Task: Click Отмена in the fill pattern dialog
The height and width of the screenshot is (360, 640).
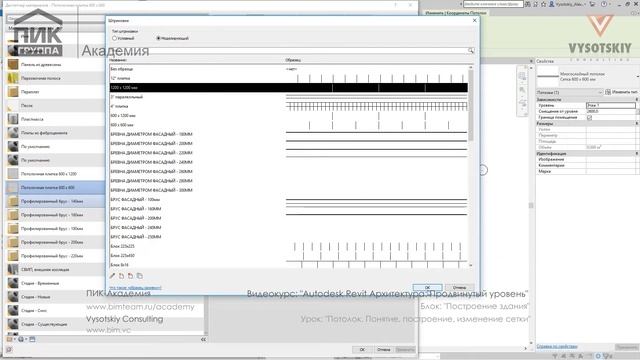Action: [x=459, y=288]
